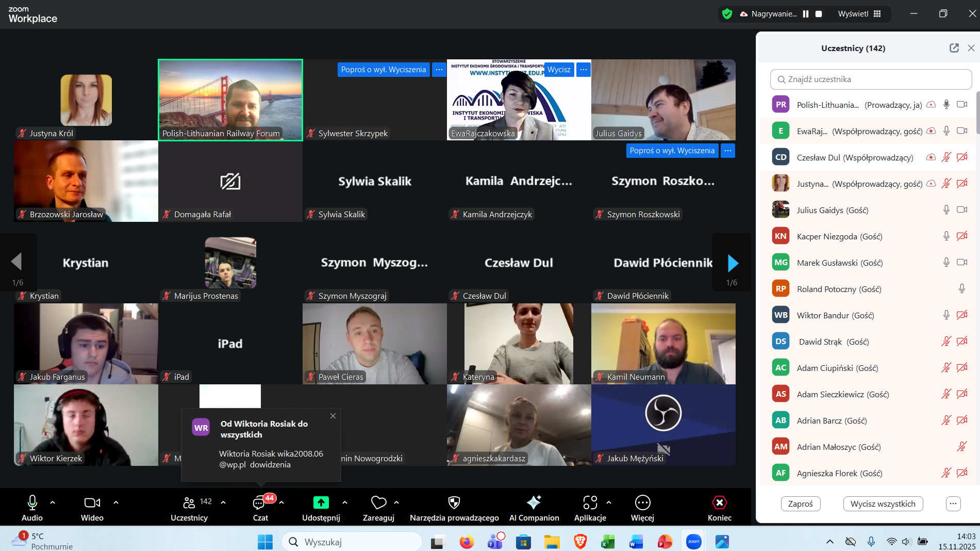This screenshot has width=980, height=551.
Task: Open the Wyświetl view layout menu
Action: (x=859, y=14)
